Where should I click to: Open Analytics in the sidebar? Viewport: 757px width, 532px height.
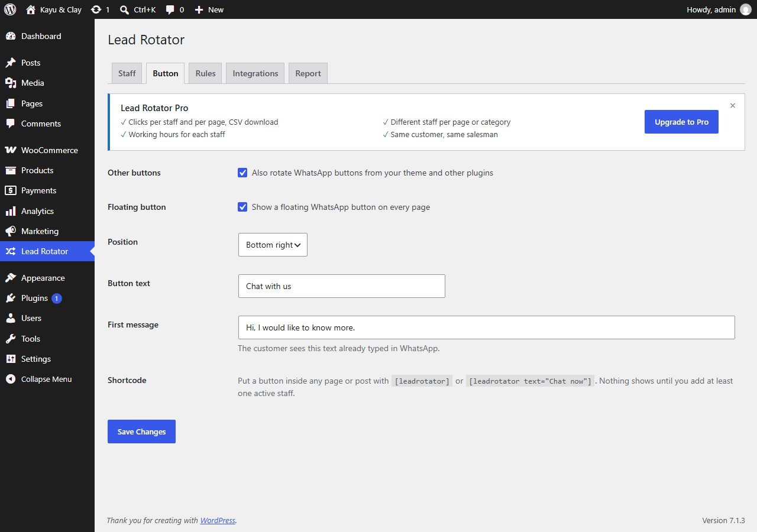click(x=47, y=211)
